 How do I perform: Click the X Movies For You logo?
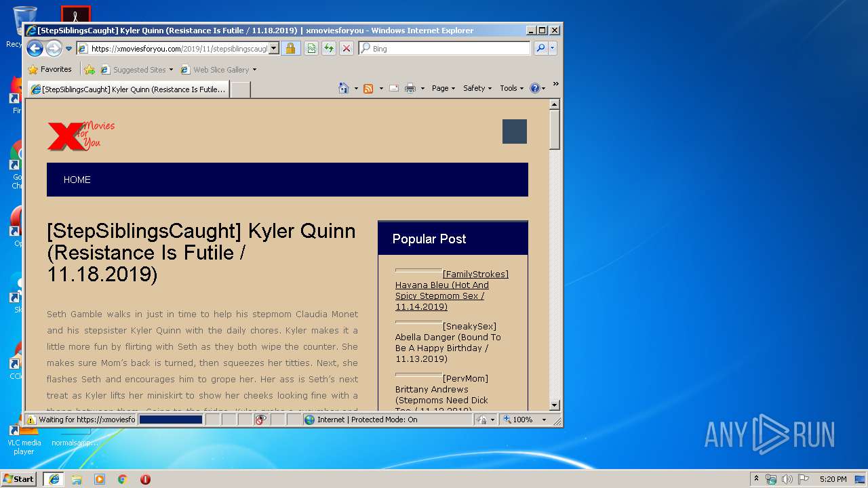81,136
